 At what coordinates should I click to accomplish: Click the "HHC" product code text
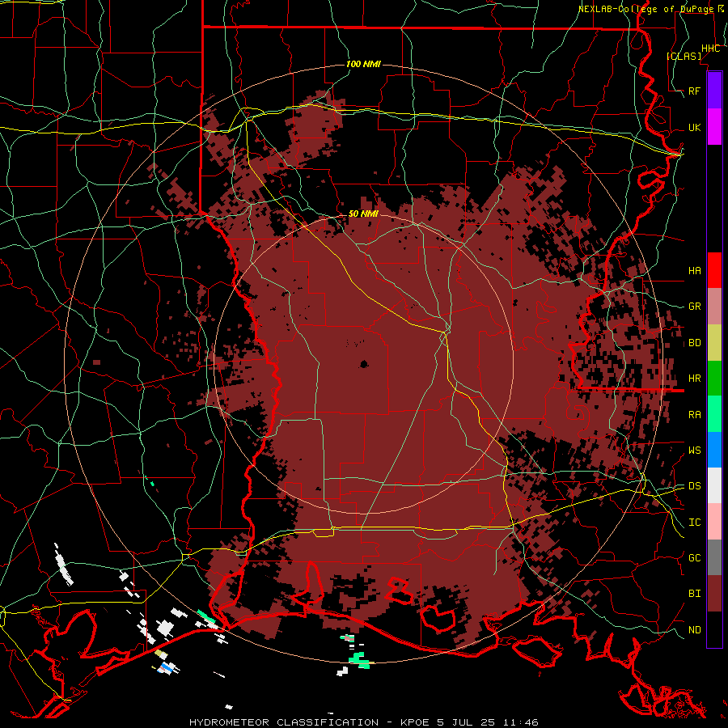click(710, 49)
